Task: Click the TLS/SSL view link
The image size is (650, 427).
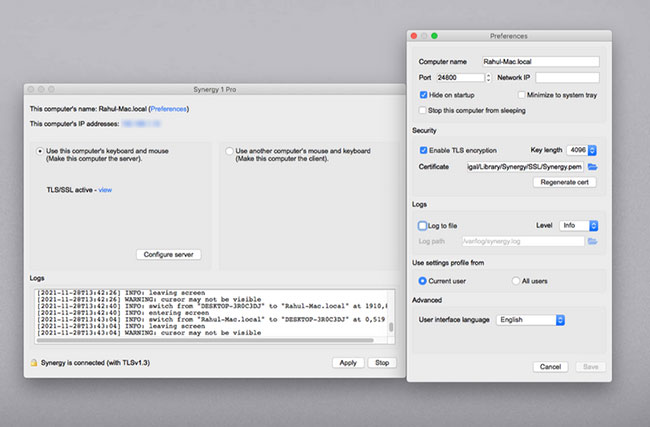Action: tap(105, 189)
